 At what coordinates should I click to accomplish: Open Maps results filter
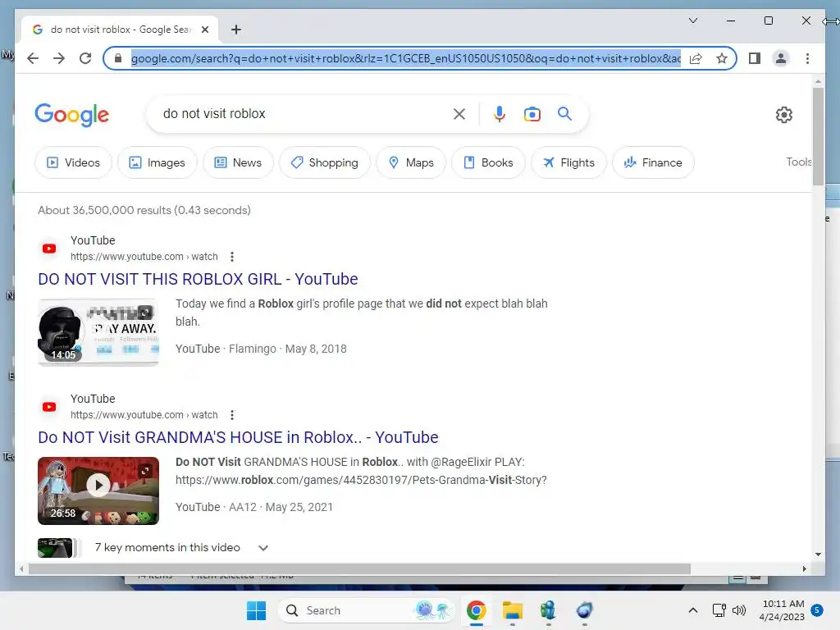coord(411,162)
